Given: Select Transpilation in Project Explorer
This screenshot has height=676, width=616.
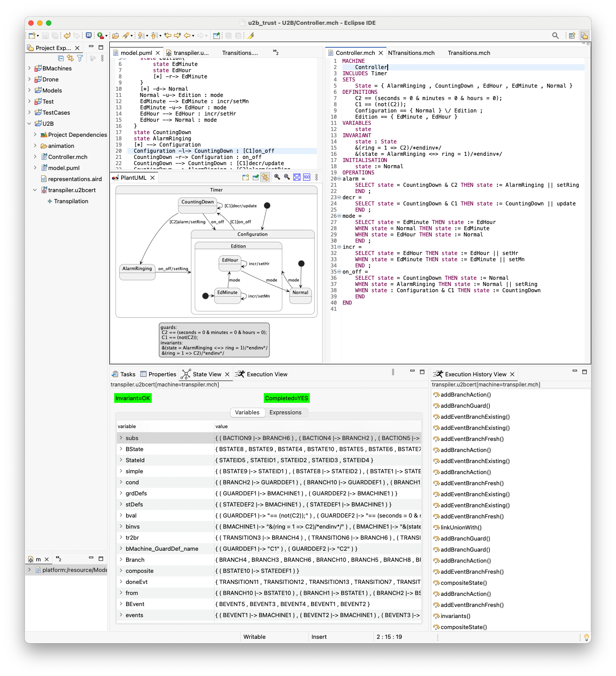Looking at the screenshot, I should click(x=71, y=201).
